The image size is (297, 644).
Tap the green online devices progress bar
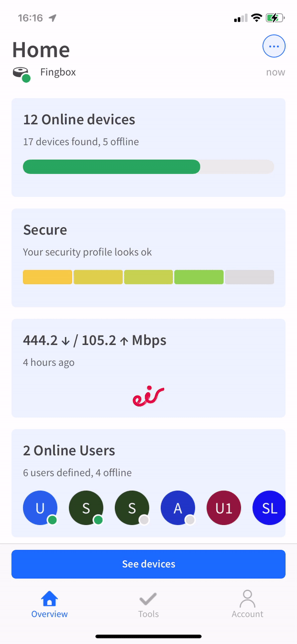(111, 167)
